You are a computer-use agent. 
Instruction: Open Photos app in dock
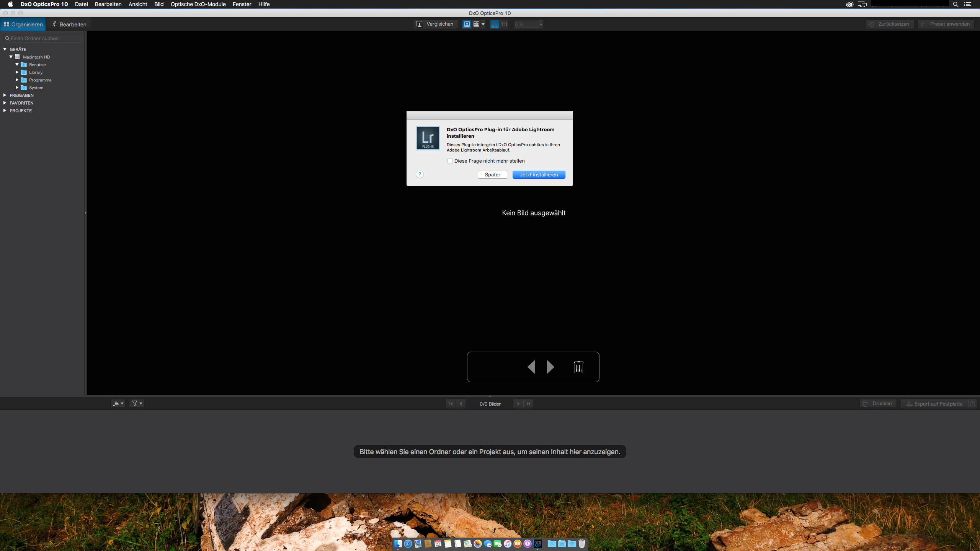[478, 544]
